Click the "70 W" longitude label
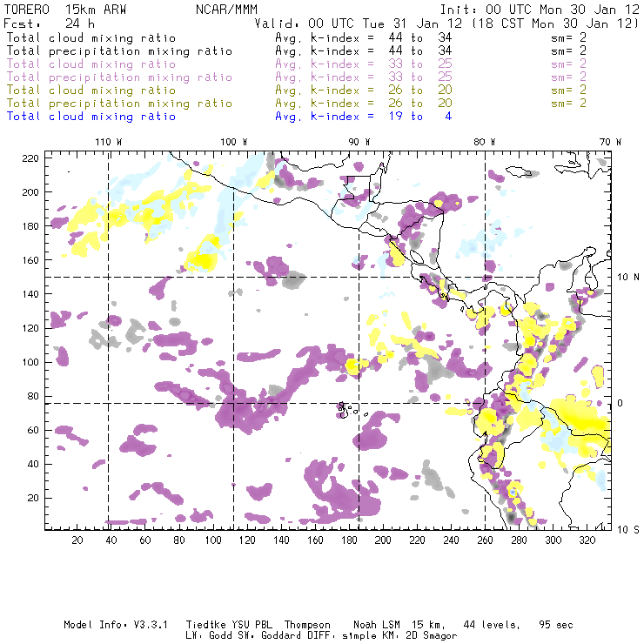The image size is (644, 644). tap(610, 142)
